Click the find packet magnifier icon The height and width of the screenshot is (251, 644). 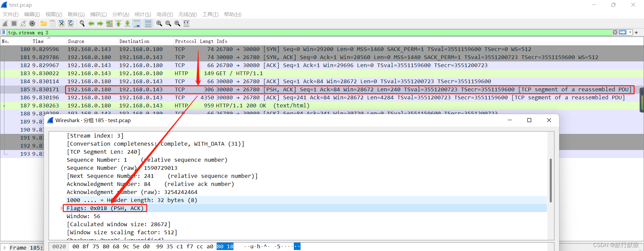[x=82, y=23]
